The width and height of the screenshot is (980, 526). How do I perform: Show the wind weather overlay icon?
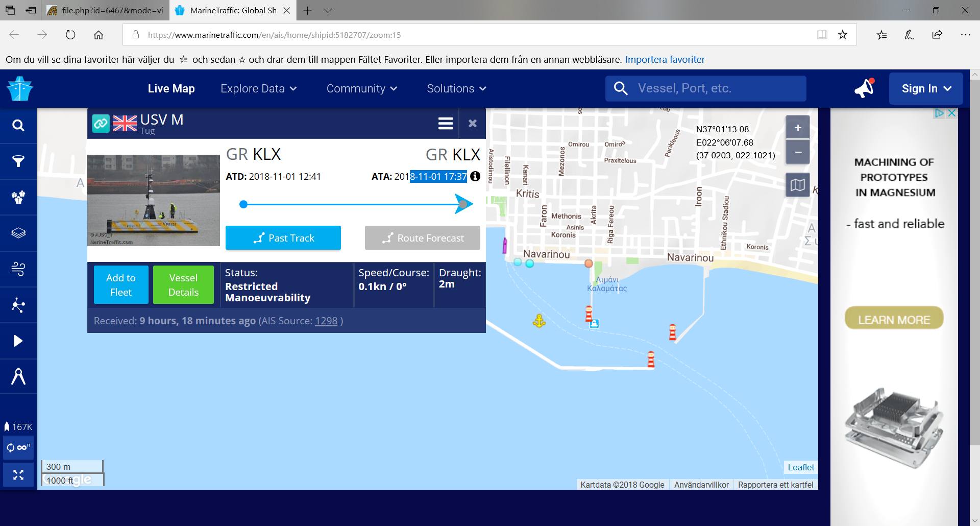(18, 269)
